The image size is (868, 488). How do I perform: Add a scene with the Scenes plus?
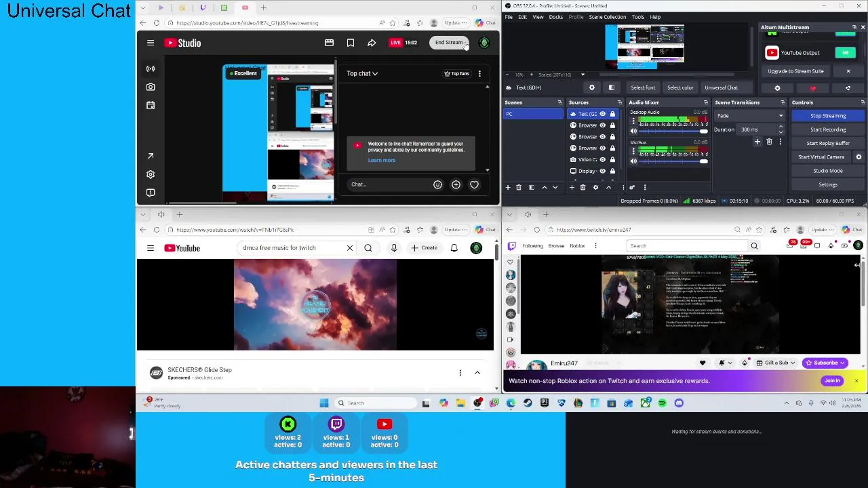[x=508, y=187]
